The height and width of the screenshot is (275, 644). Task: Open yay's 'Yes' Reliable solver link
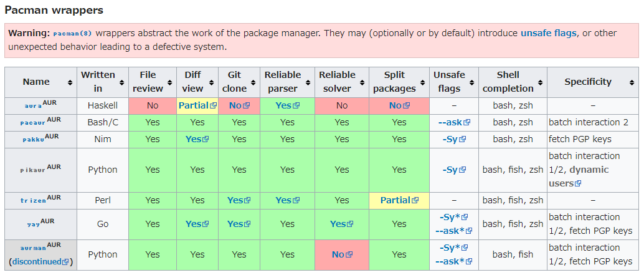pos(341,224)
